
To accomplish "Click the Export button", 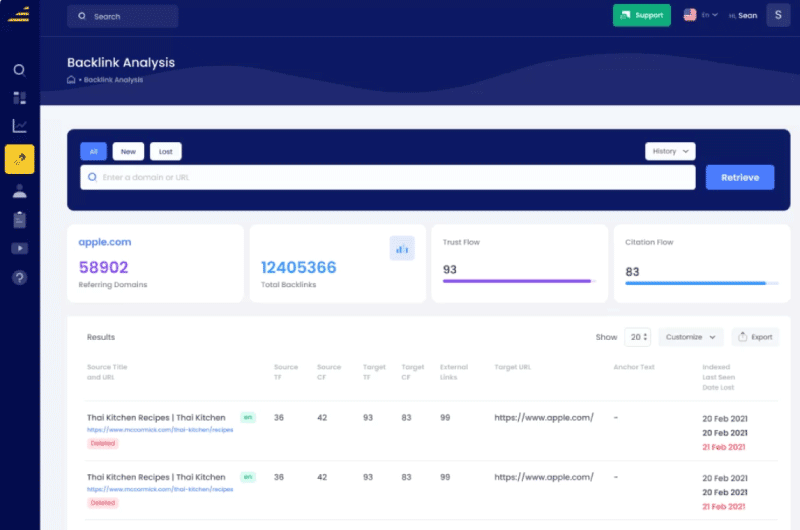I will pos(755,337).
